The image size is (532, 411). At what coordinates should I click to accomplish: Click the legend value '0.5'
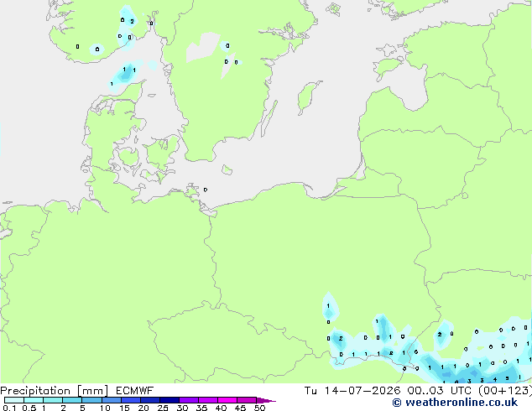(x=29, y=408)
